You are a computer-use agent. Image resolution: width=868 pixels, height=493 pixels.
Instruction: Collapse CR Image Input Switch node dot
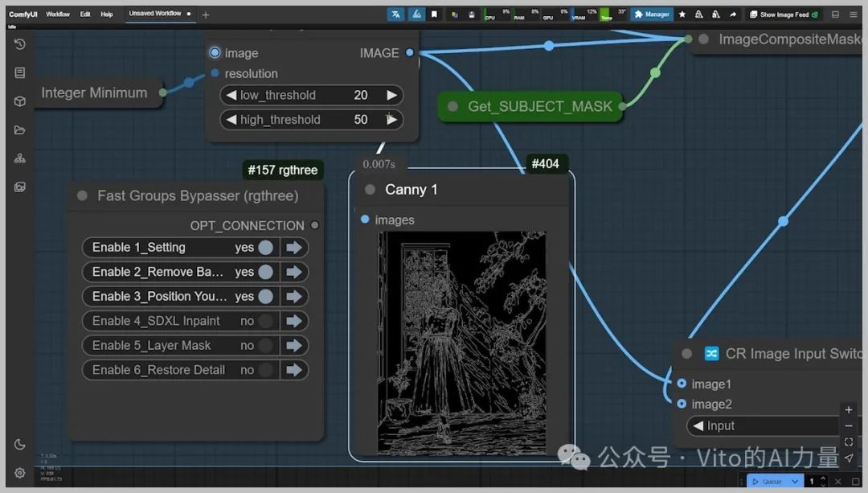click(687, 353)
